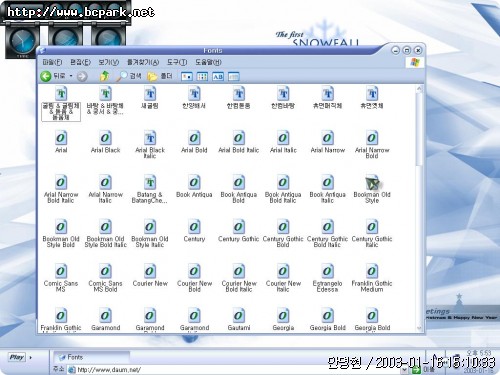Click the Play start button
The image size is (500, 375).
coord(16,357)
